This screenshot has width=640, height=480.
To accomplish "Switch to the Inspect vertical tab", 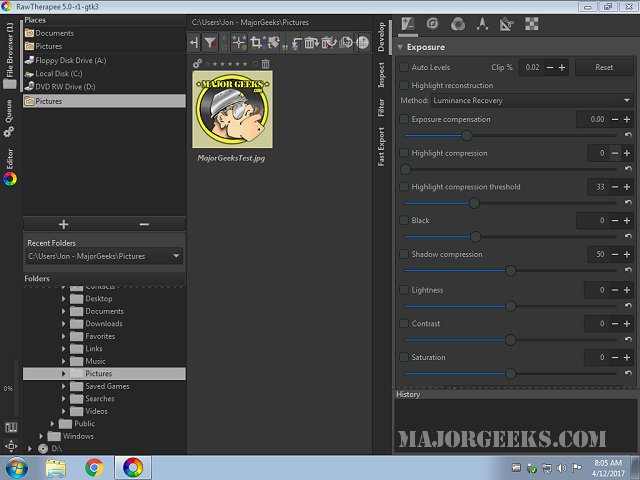I will pyautogui.click(x=381, y=75).
